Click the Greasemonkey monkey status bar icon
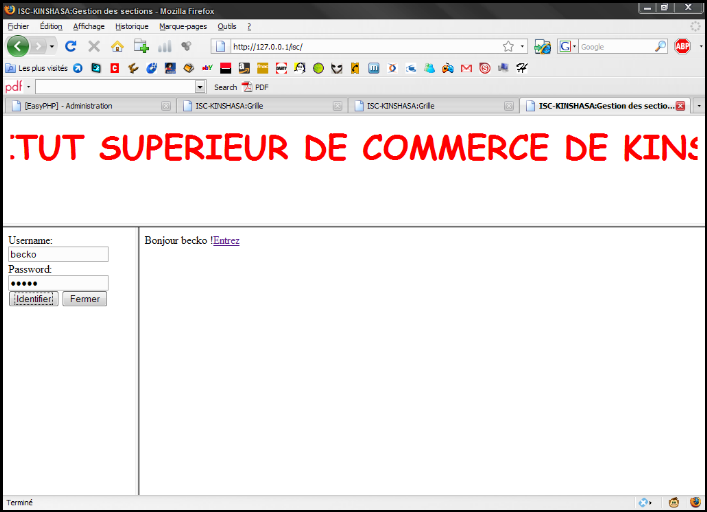The width and height of the screenshot is (707, 512). tap(674, 502)
